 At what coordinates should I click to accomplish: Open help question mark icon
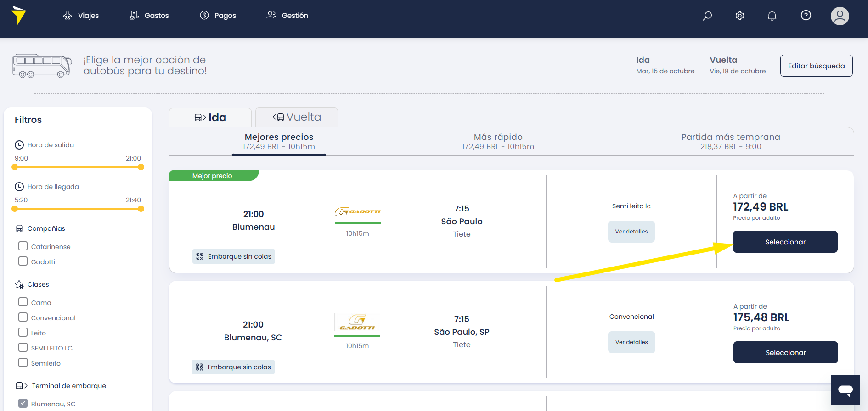806,16
